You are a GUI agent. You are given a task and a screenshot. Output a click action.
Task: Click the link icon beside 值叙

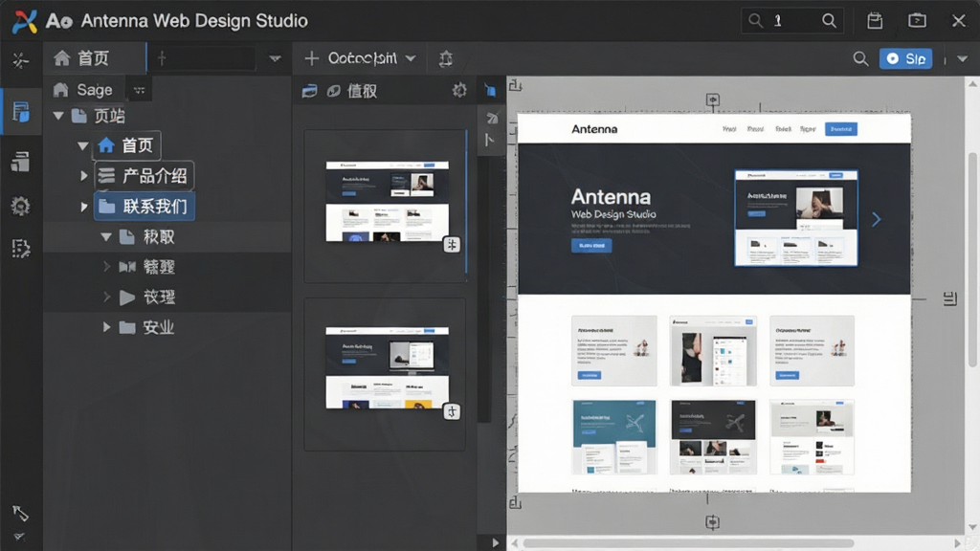click(334, 91)
